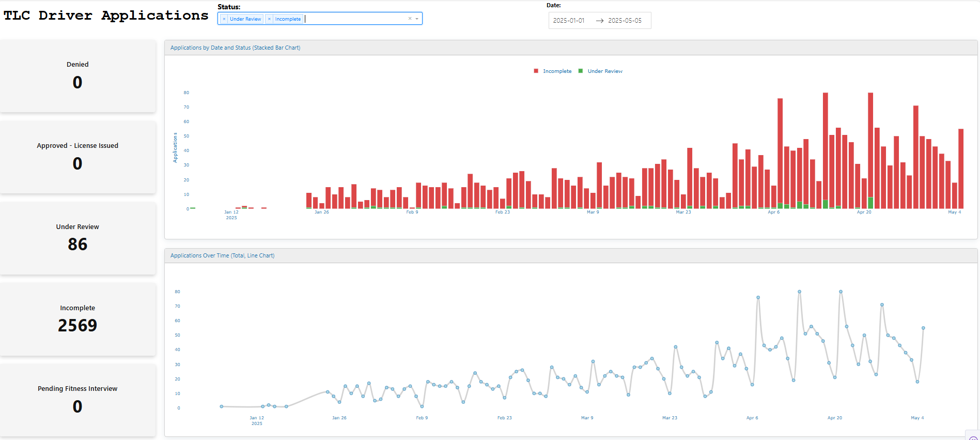This screenshot has width=980, height=440.
Task: Click the arrow between date range fields
Action: (599, 21)
